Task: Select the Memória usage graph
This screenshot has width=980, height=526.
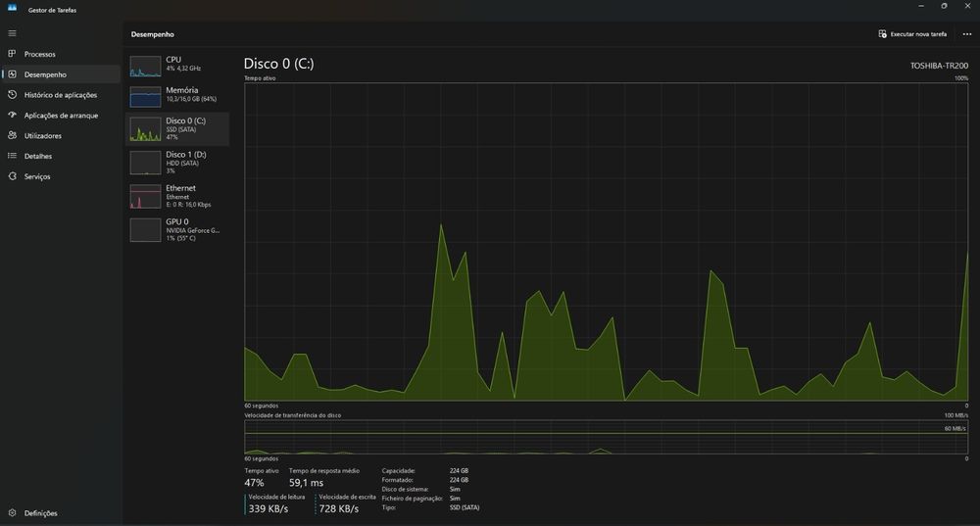Action: tap(145, 97)
